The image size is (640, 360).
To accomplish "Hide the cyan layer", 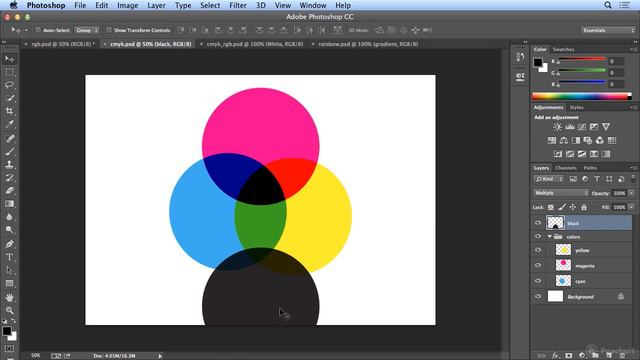I will (538, 281).
